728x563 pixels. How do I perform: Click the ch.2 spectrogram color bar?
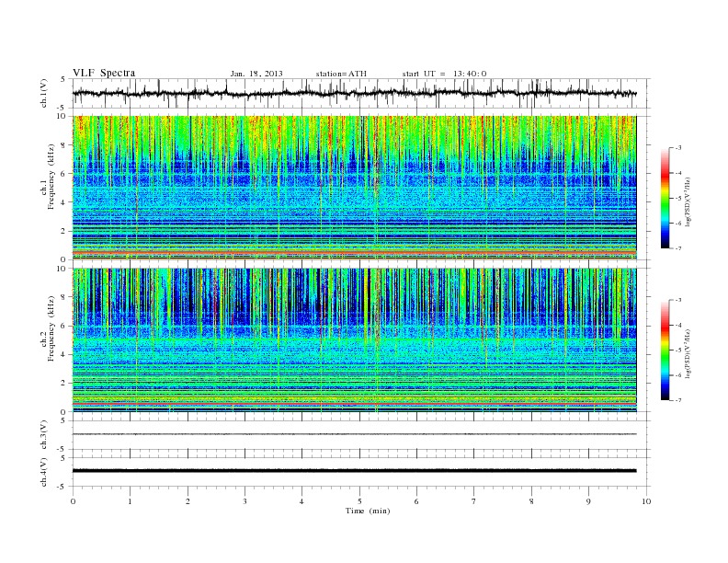click(x=665, y=350)
